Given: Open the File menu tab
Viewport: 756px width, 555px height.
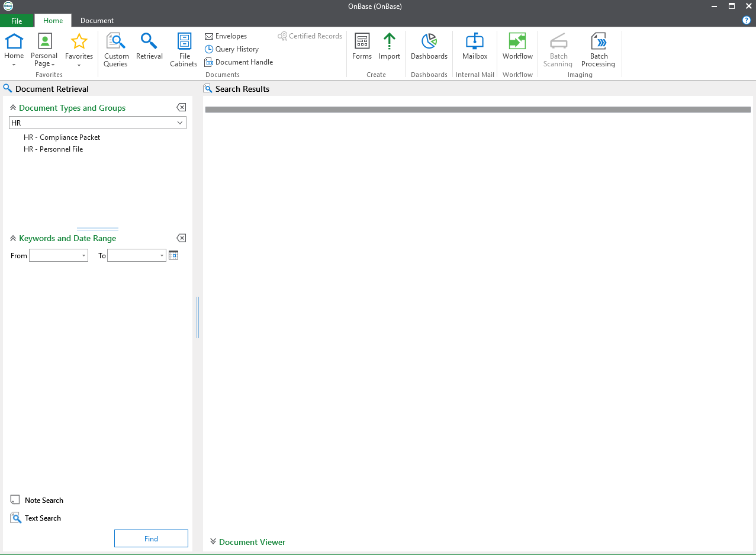Looking at the screenshot, I should pos(17,21).
